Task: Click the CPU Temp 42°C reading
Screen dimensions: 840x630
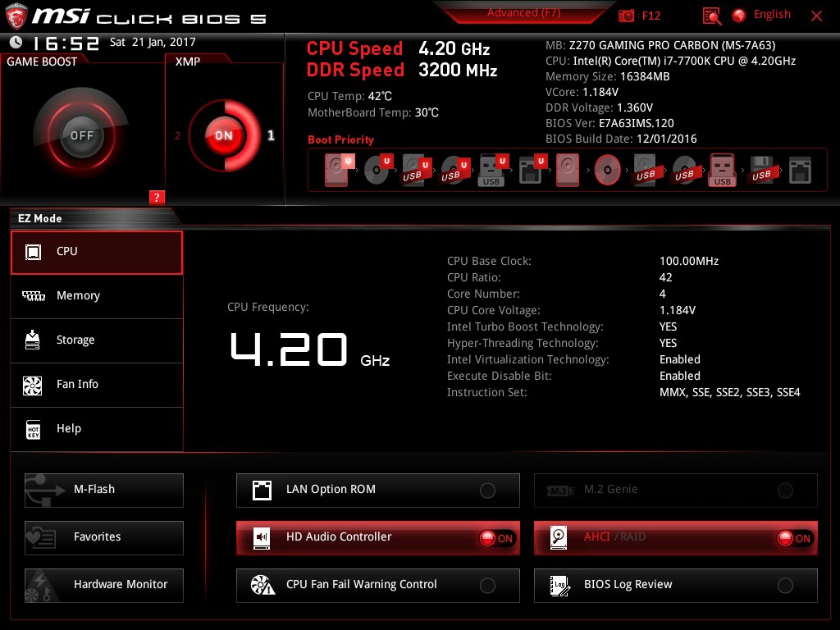Action: click(x=349, y=97)
